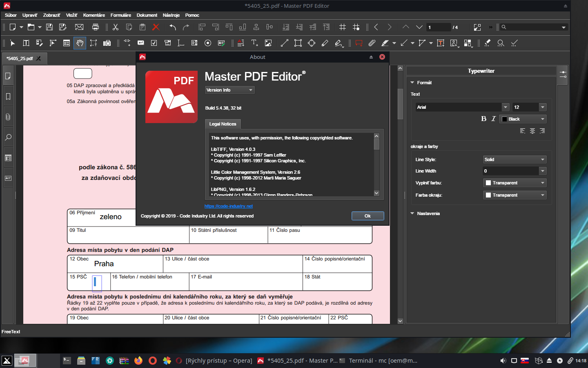The image size is (588, 368).
Task: Delete using the red X icon
Action: pyautogui.click(x=156, y=27)
